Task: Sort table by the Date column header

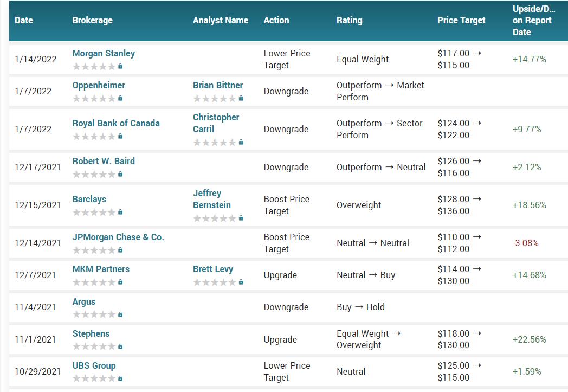Action: click(24, 20)
